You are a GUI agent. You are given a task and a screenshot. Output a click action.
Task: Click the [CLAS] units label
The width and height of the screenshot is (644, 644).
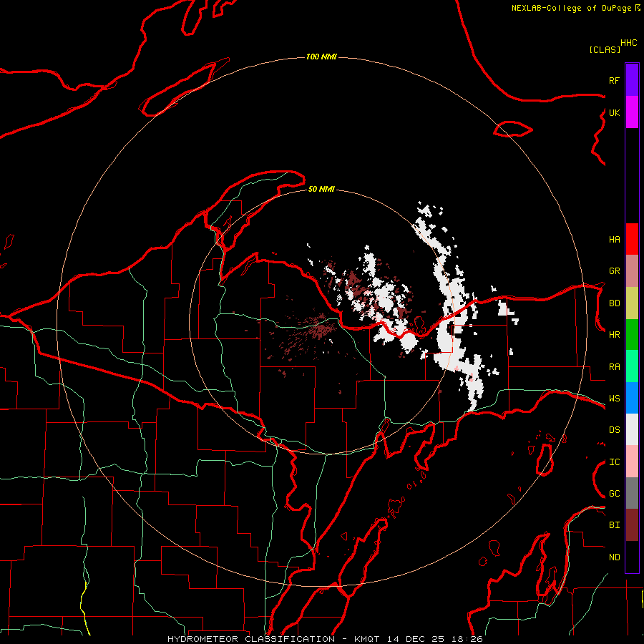pyautogui.click(x=605, y=49)
